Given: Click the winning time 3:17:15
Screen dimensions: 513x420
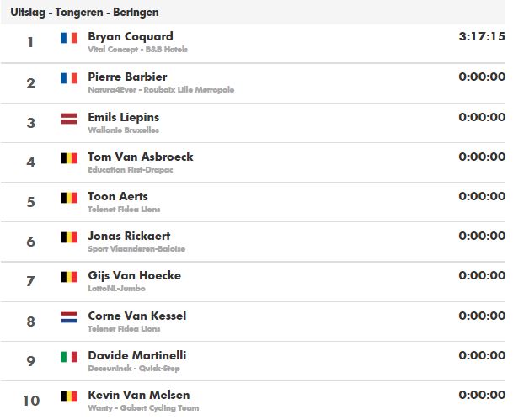Looking at the screenshot, I should pyautogui.click(x=482, y=36).
